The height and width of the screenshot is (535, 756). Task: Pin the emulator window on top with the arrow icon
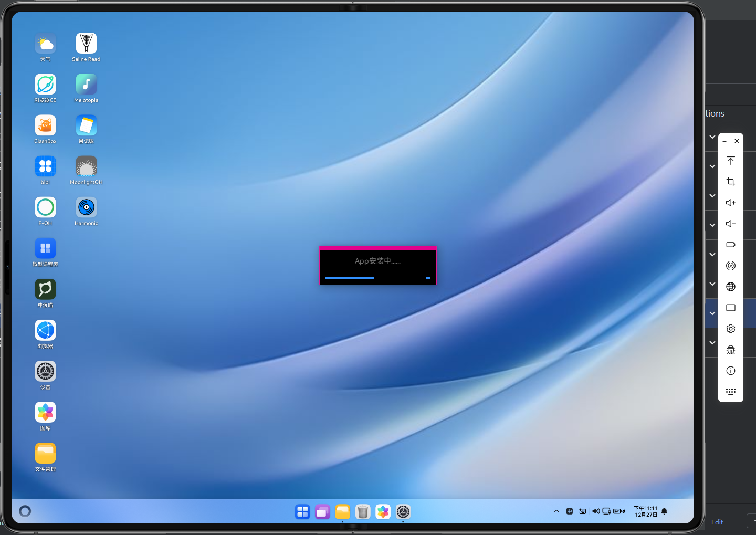tap(731, 161)
